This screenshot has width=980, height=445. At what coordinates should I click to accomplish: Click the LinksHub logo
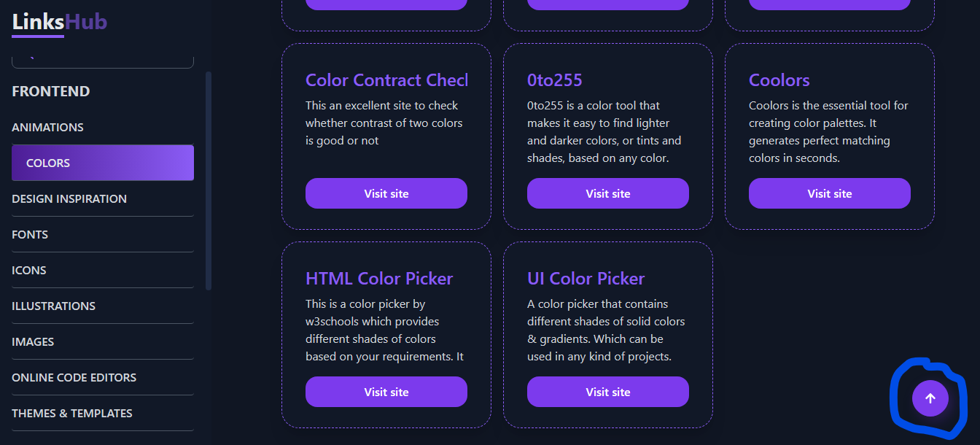[x=58, y=22]
